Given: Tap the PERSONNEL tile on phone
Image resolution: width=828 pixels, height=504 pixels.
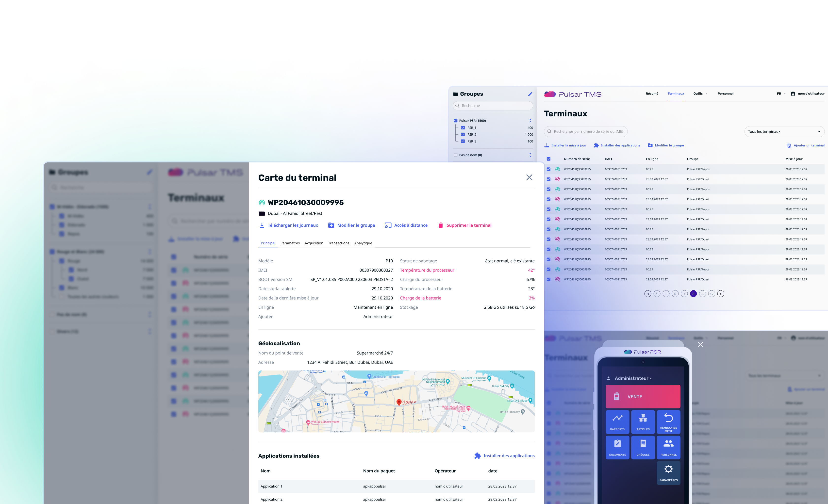Looking at the screenshot, I should pos(668,447).
